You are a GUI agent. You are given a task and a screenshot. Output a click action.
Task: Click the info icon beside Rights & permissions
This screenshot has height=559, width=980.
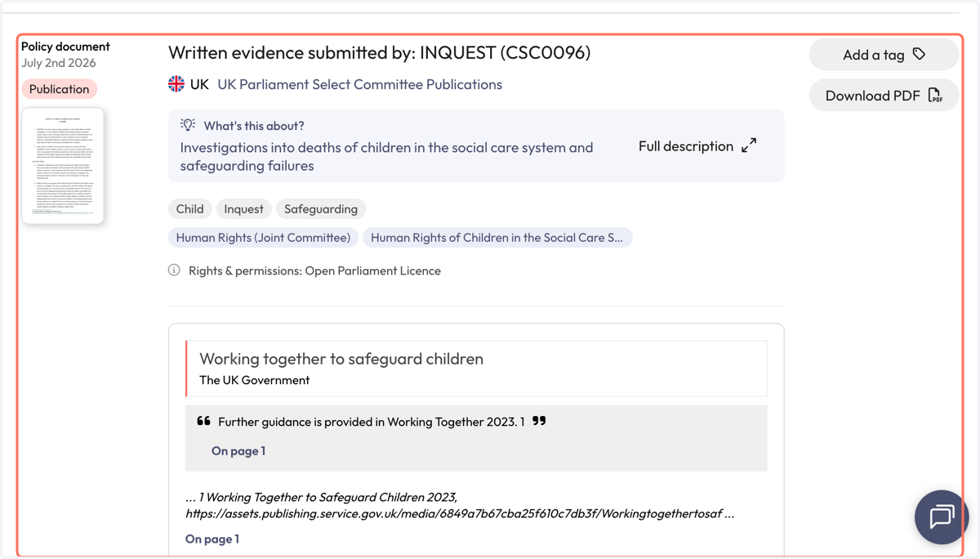click(x=174, y=271)
